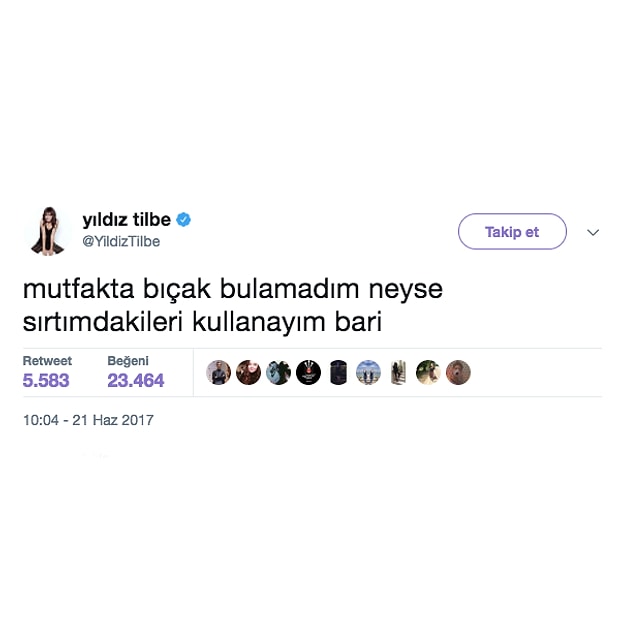View the 5.583 retweets list
Viewport: 620px width, 620px height.
(46, 380)
